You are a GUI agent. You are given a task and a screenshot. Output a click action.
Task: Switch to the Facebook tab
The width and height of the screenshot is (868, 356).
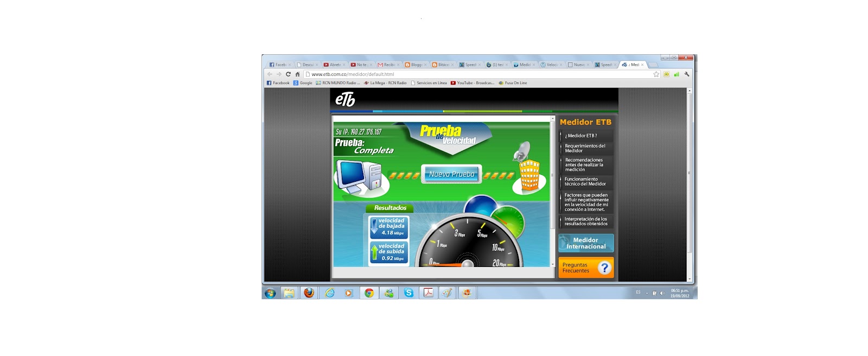click(279, 65)
